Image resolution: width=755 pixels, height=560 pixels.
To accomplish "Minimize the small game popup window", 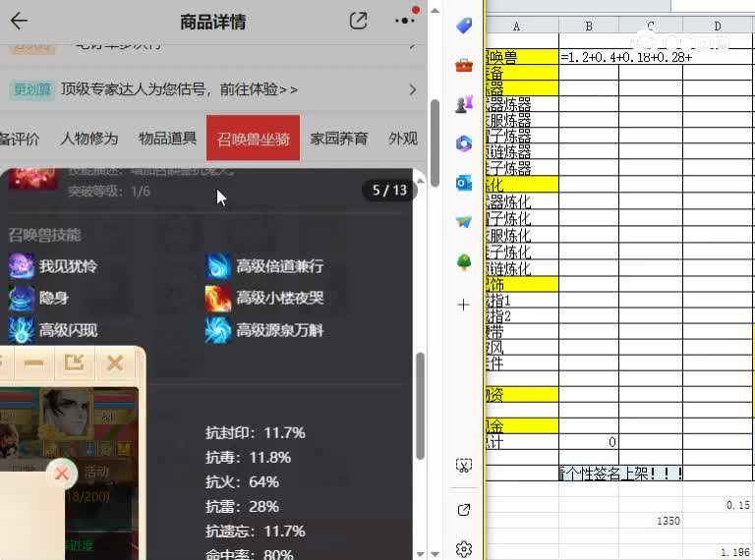I will click(x=33, y=364).
